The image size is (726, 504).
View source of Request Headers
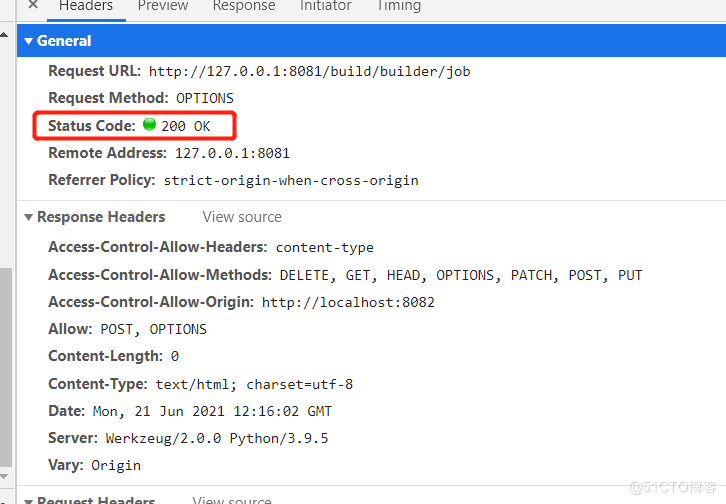232,500
